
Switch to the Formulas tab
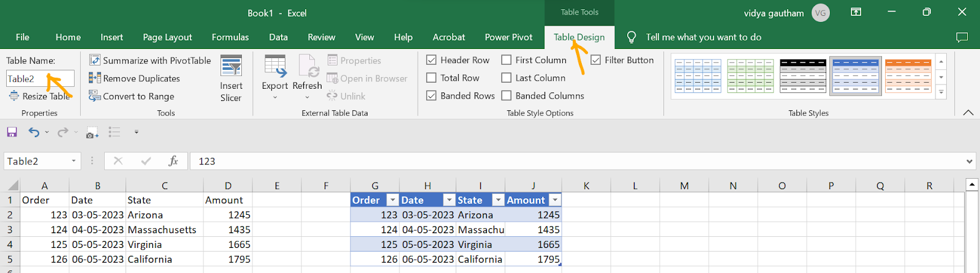coord(230,37)
